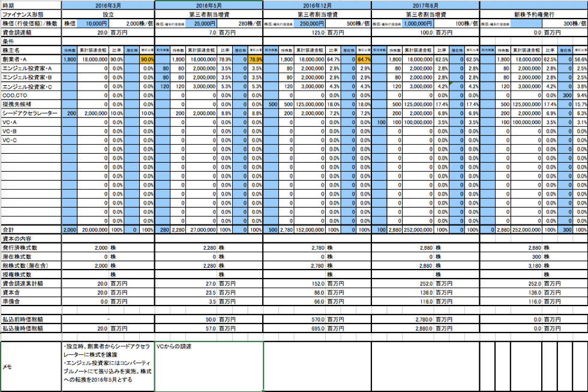Click the 695.0 post-money valuation cell
588x392 pixels.
(295, 328)
